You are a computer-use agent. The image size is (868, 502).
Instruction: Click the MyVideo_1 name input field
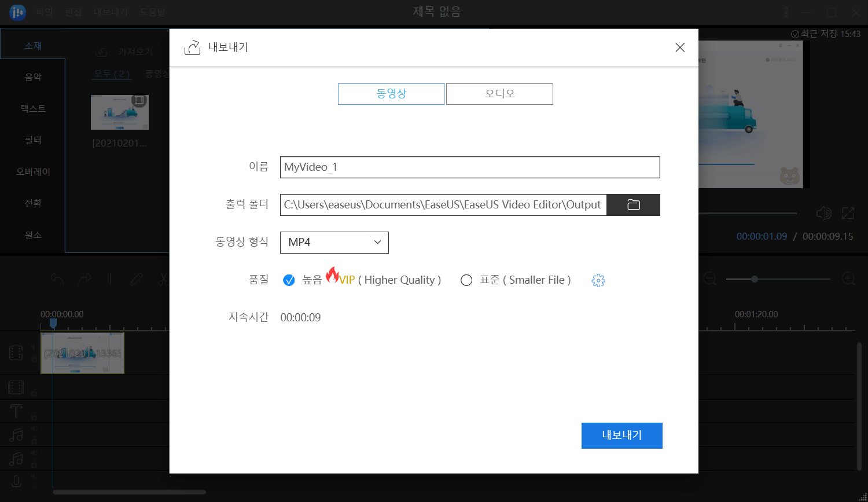tap(469, 167)
